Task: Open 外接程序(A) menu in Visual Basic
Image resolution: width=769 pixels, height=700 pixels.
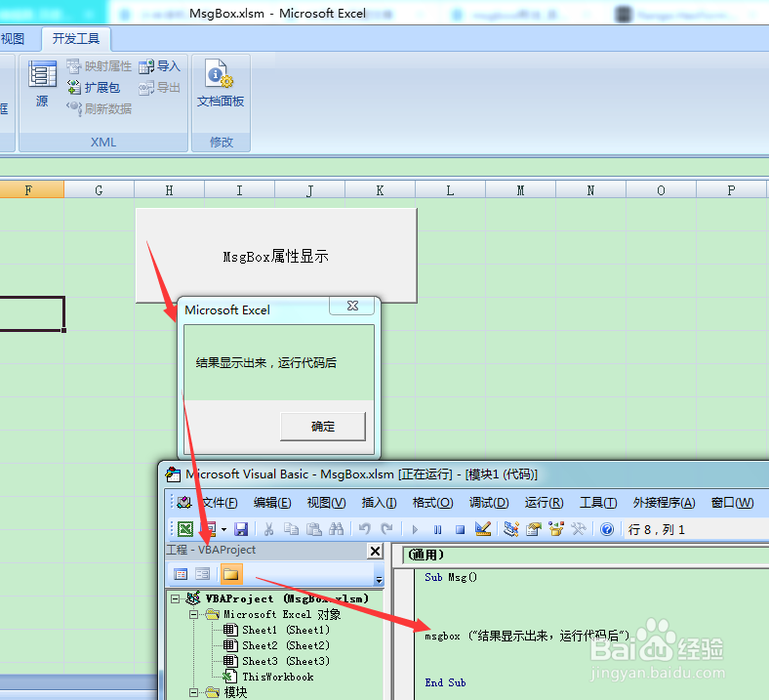Action: [x=664, y=503]
